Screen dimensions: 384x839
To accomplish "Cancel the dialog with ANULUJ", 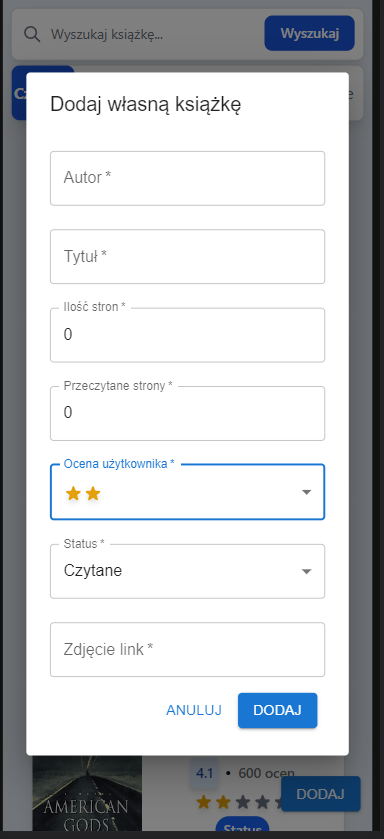I will 194,710.
